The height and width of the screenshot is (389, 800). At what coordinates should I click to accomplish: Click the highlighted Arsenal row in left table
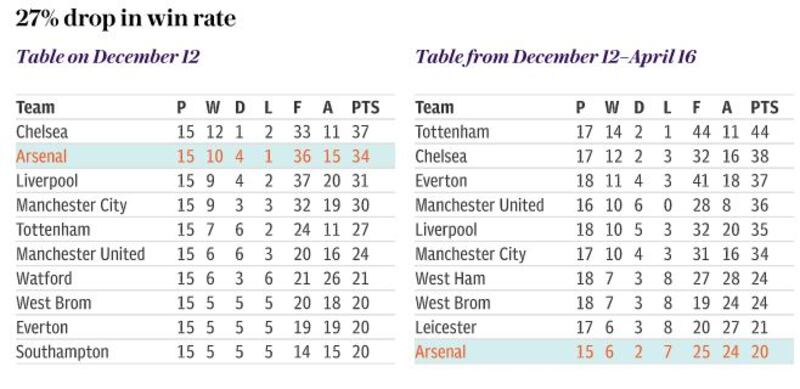click(x=205, y=156)
